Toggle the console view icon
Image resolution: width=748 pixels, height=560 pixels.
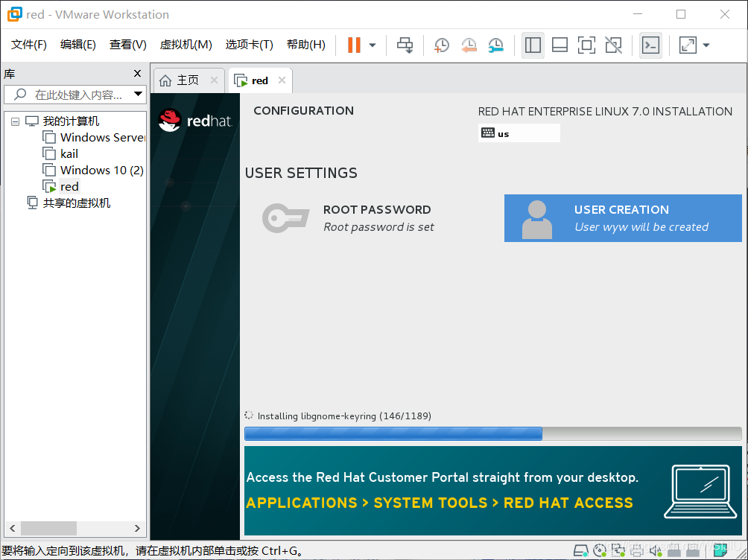click(650, 45)
